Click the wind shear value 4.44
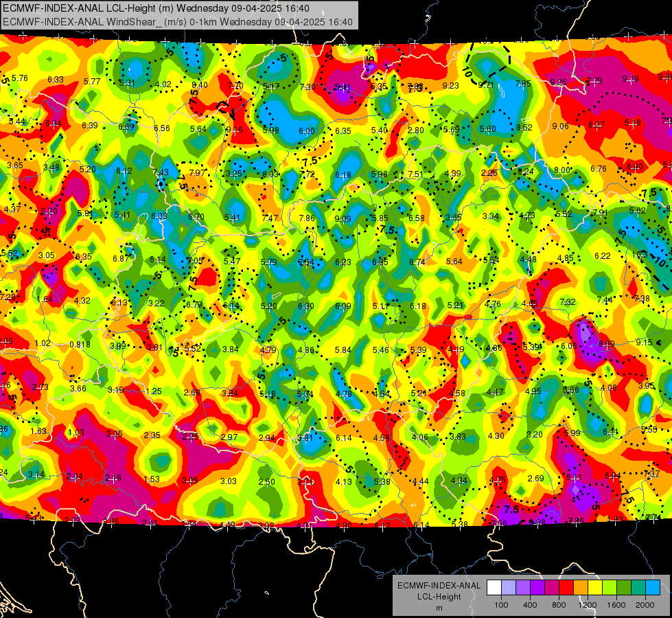Viewport: 672px width, 618px height. click(x=420, y=481)
